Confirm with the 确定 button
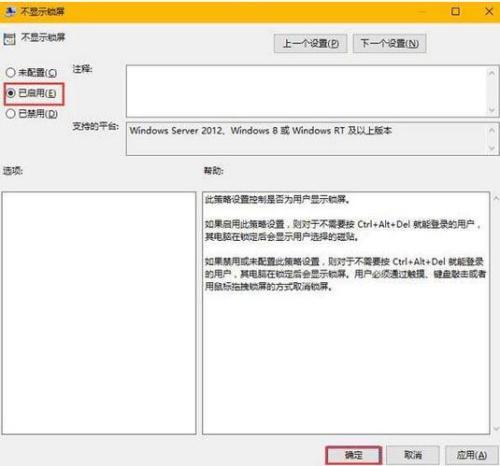 tap(353, 455)
